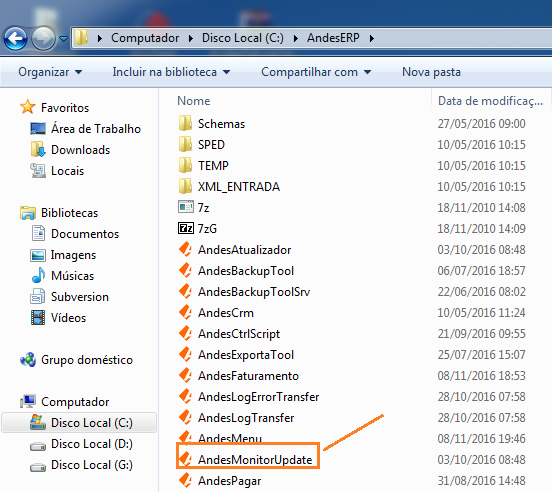This screenshot has width=552, height=492.
Task: Expand arrow after Disco Local (C:) breadcrumb
Action: point(296,38)
